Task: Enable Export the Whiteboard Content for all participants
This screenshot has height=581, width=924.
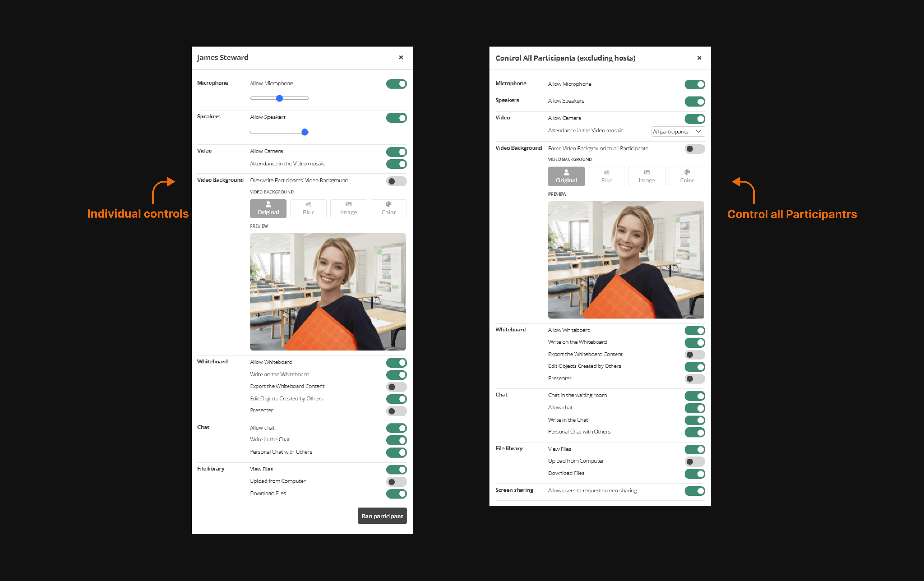Action: click(694, 355)
